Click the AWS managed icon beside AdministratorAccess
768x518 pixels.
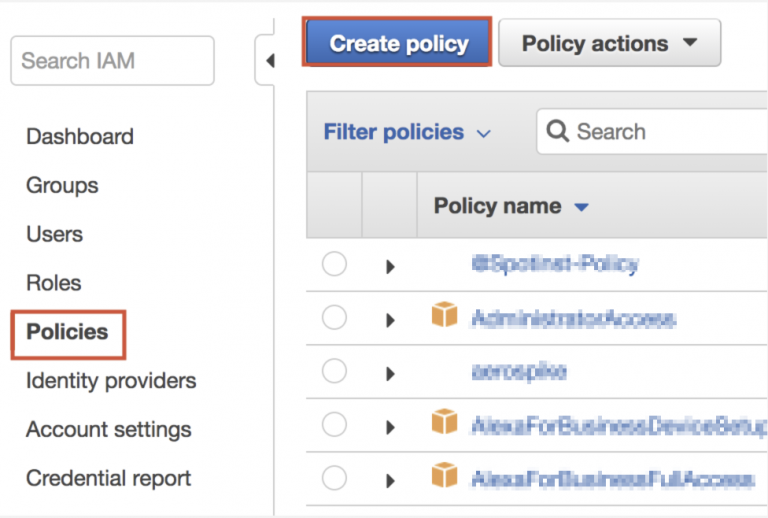click(x=444, y=316)
